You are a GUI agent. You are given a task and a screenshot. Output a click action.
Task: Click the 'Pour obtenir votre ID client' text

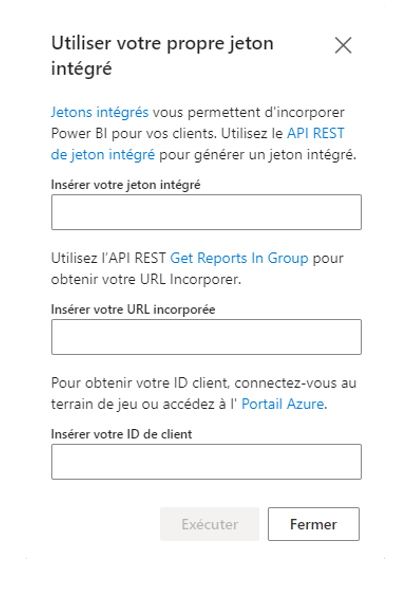click(x=140, y=383)
